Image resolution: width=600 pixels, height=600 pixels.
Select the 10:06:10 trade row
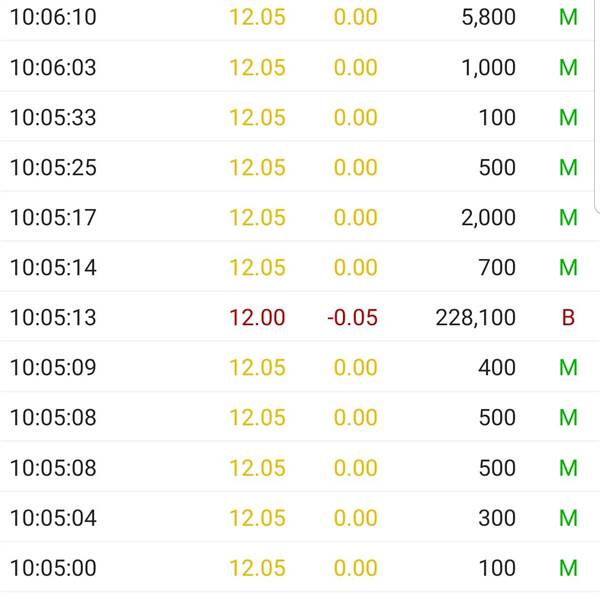point(297,17)
